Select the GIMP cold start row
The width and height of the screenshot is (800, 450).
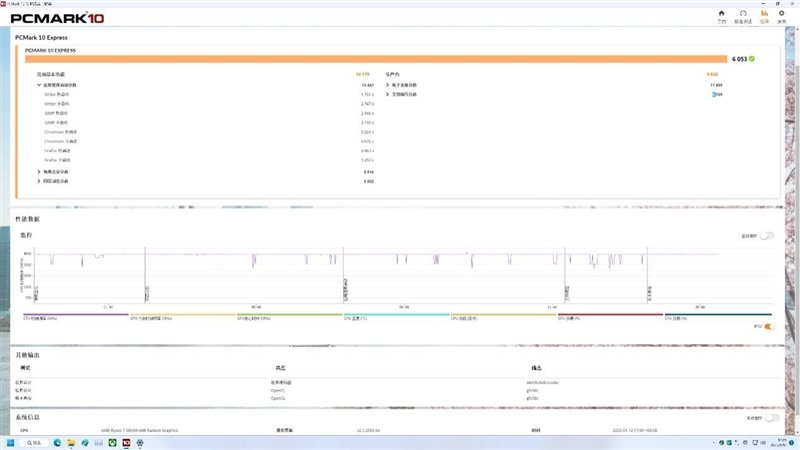[209, 122]
